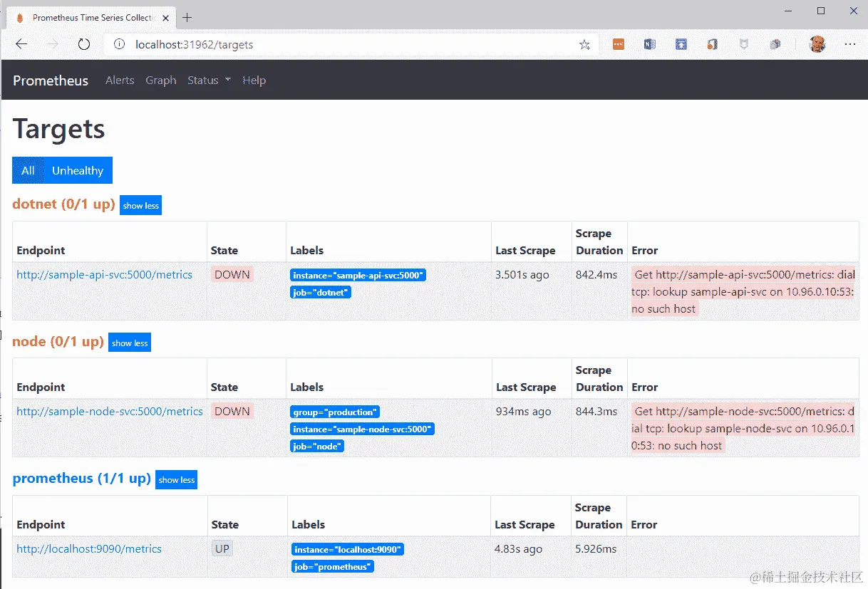Image resolution: width=868 pixels, height=589 pixels.
Task: Open the headphones extension icon
Action: point(712,44)
